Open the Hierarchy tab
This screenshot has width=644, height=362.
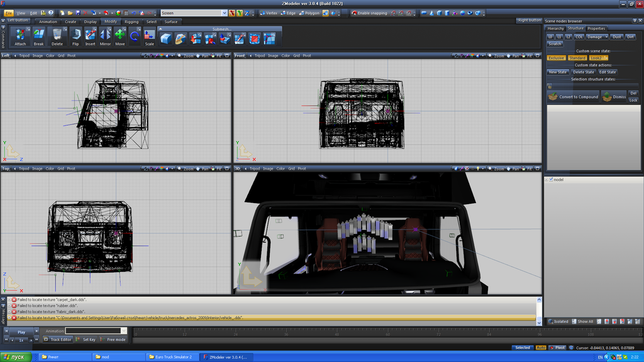[555, 28]
